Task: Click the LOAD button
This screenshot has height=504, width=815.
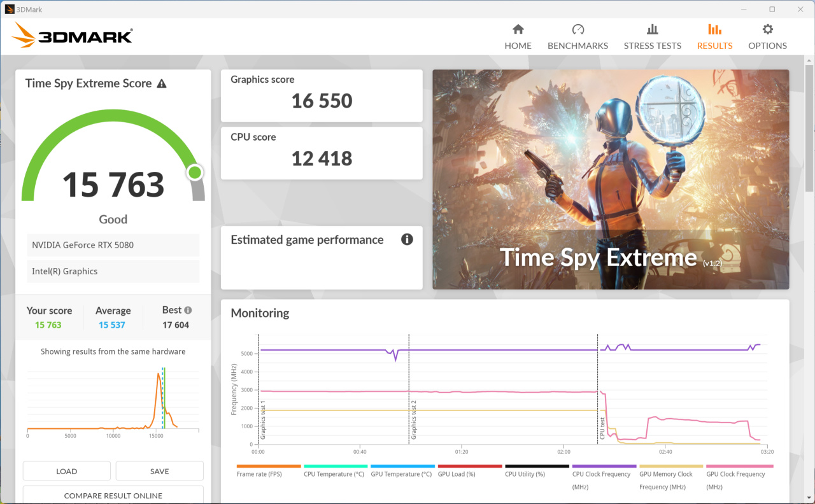Action: click(x=66, y=471)
